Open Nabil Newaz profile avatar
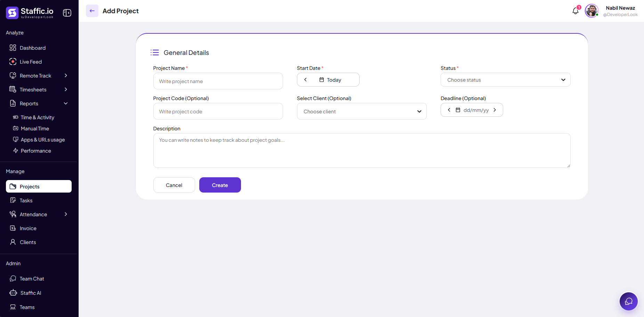Image resolution: width=644 pixels, height=317 pixels. coord(591,11)
